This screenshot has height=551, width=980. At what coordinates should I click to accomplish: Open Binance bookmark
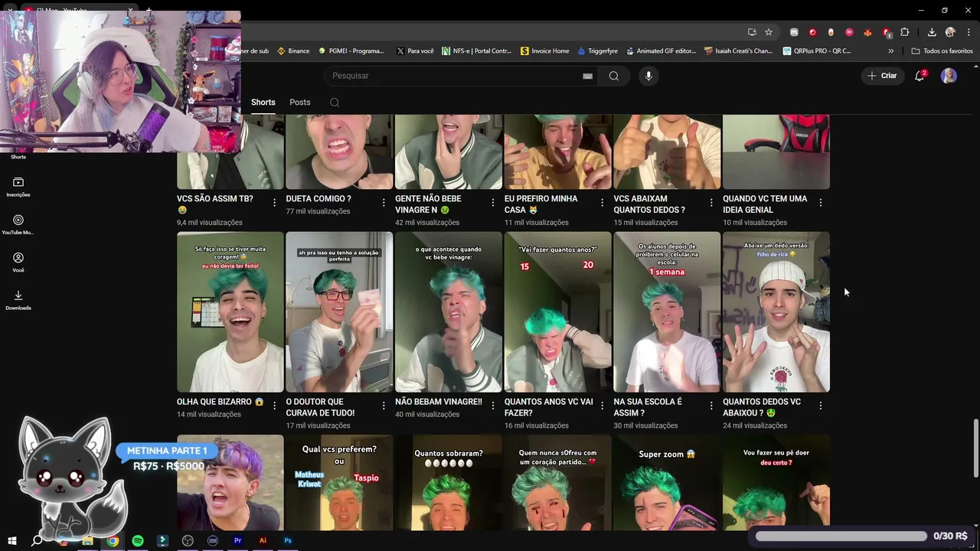pos(293,51)
